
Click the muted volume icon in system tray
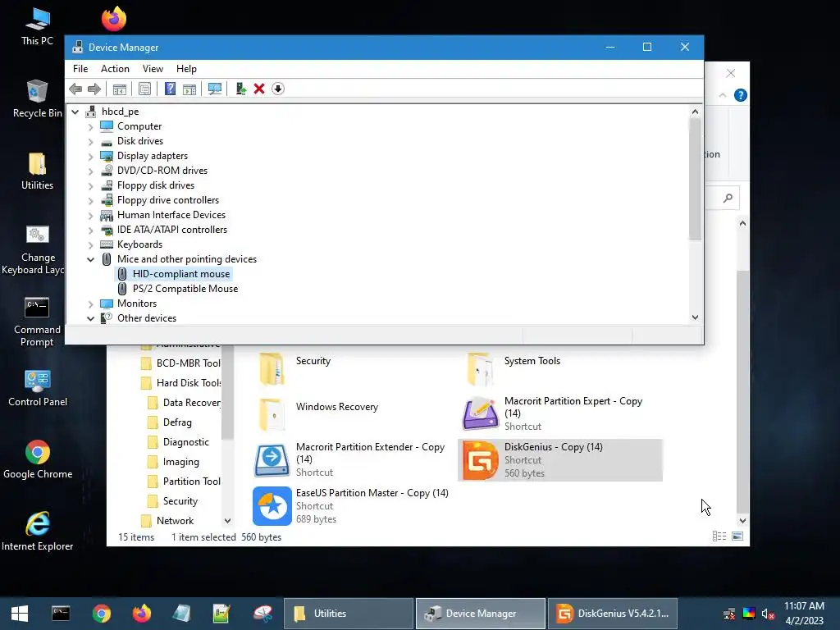click(768, 614)
